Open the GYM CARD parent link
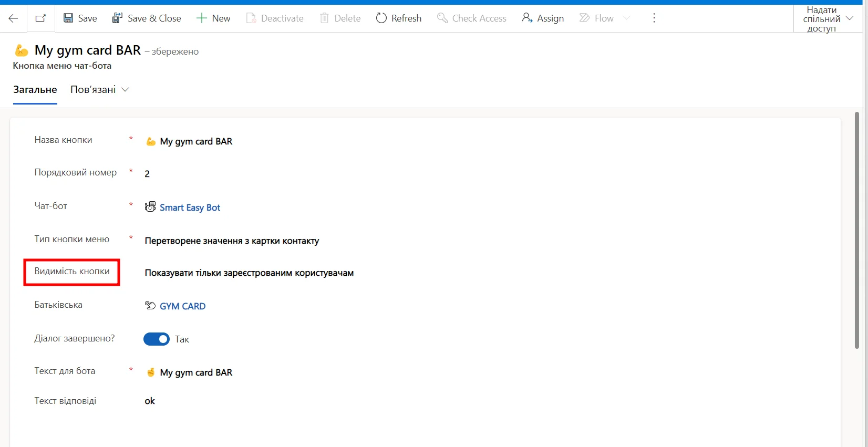 click(x=182, y=306)
